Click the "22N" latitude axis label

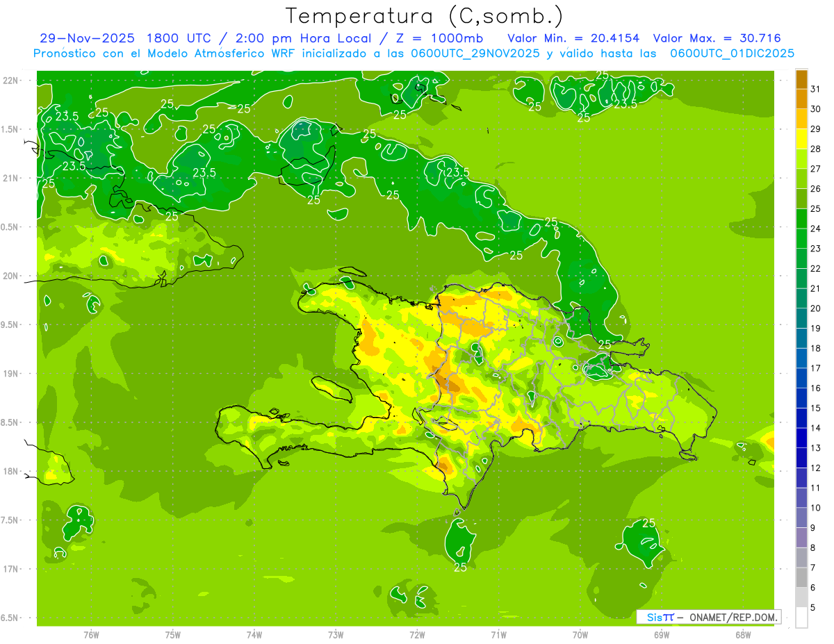[x=11, y=80]
